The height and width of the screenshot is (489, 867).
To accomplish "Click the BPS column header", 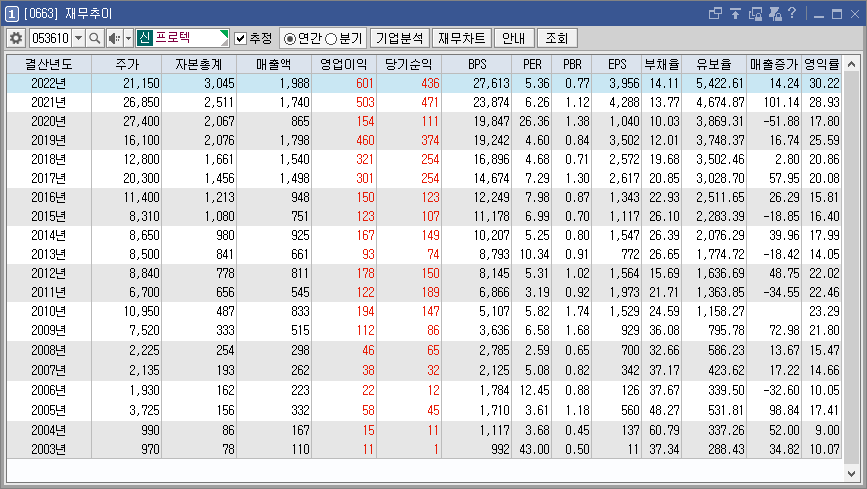I will click(477, 64).
